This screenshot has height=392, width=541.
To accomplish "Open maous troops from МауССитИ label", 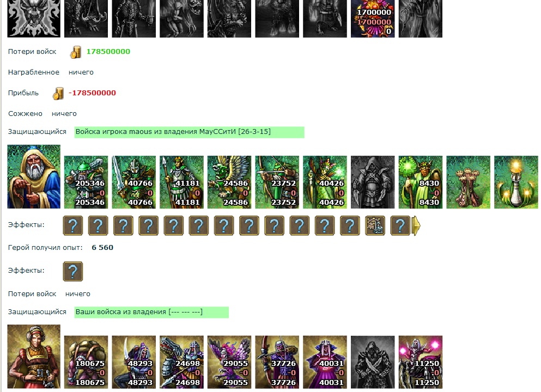I will 190,132.
